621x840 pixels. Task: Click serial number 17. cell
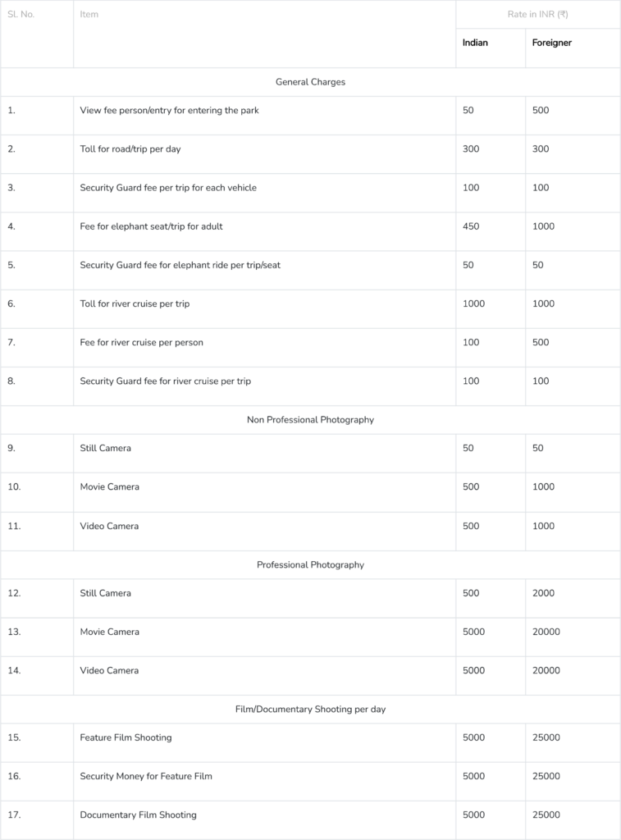coord(14,815)
